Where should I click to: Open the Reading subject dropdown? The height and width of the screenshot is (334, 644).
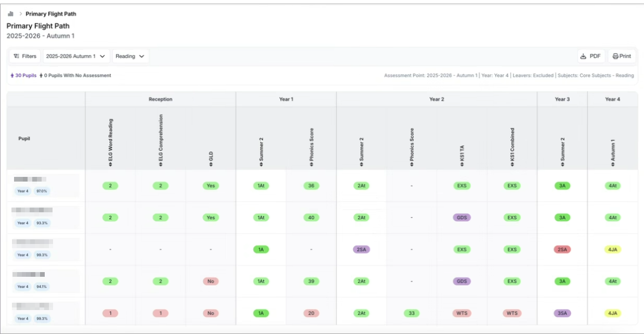(x=130, y=56)
